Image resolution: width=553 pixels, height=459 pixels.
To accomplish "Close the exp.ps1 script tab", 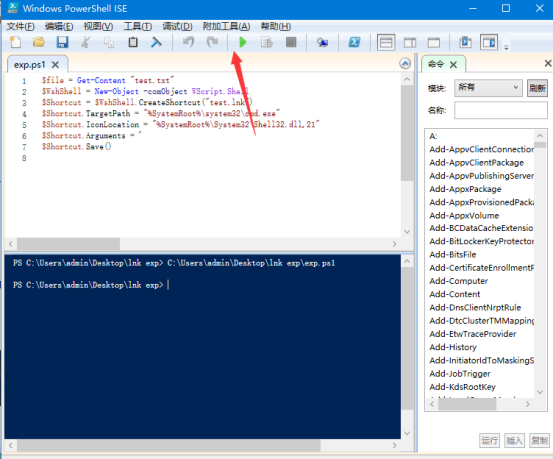I will (55, 65).
